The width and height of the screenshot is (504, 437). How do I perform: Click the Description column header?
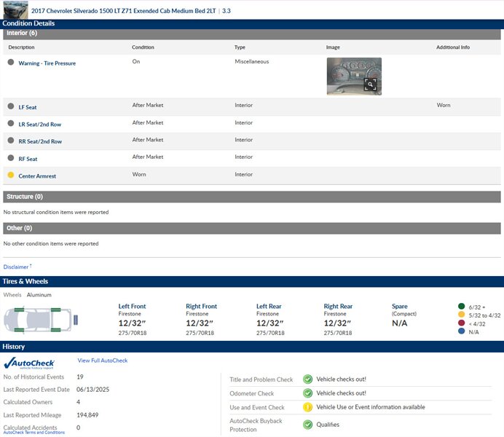tap(21, 47)
